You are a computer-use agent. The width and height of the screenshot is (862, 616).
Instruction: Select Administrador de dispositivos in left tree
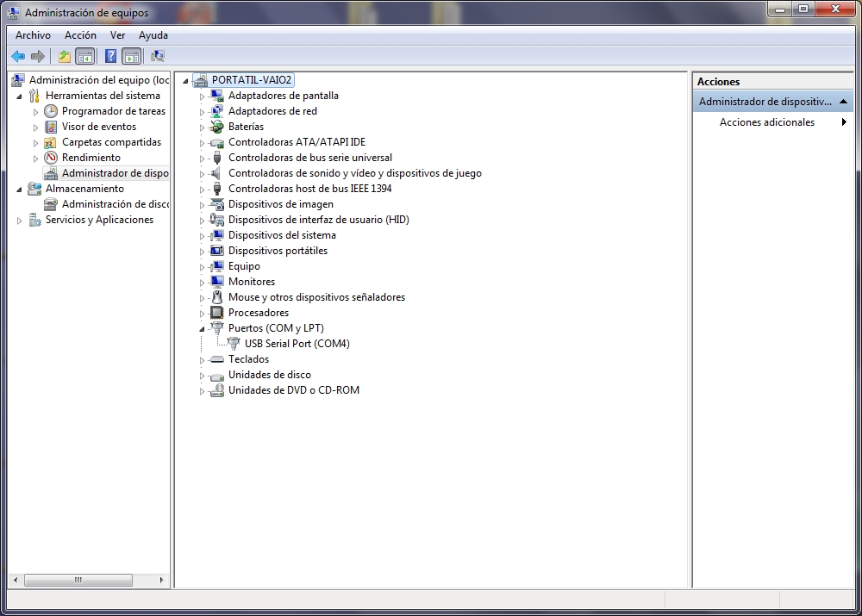point(115,173)
